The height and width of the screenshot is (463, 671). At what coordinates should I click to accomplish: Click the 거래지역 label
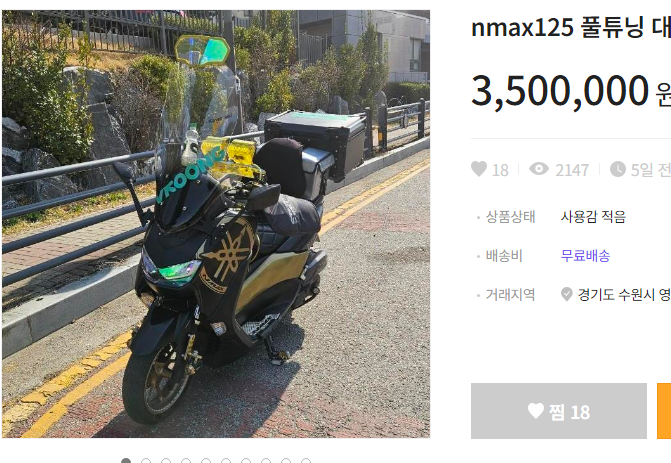pos(510,294)
